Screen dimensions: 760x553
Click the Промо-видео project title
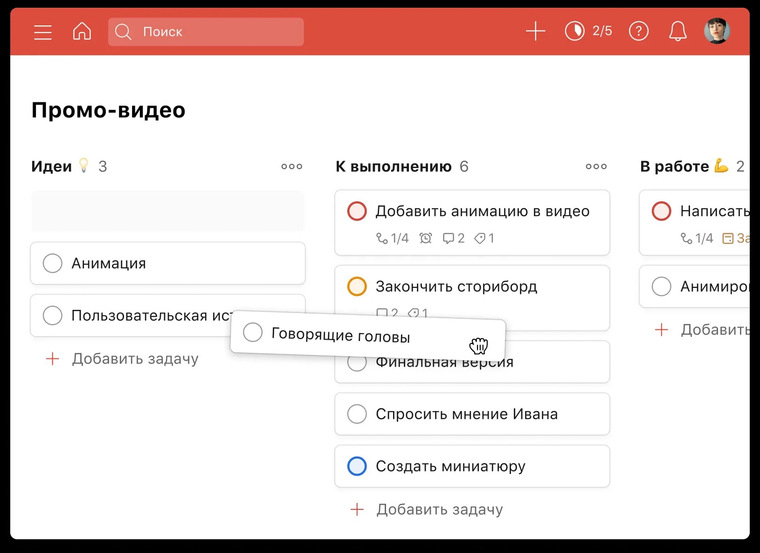click(x=108, y=110)
